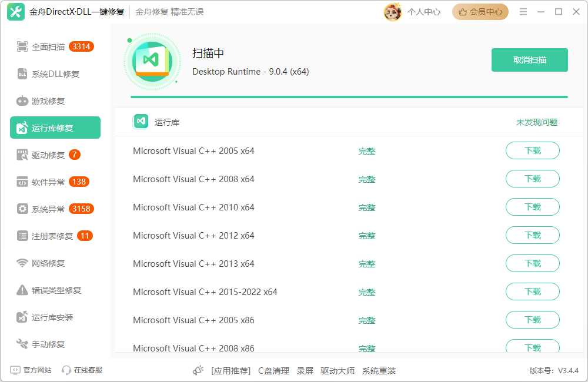Open the 会员中心 button
Viewport: 588px width, 382px height.
click(480, 12)
